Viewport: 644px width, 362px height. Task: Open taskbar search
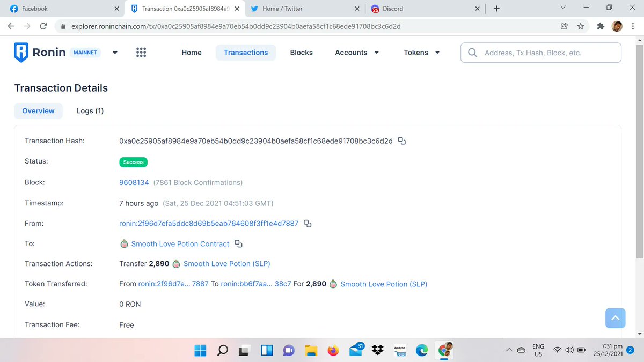222,351
